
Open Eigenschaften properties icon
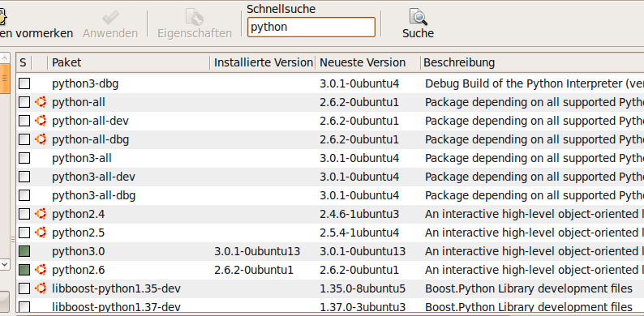[195, 17]
